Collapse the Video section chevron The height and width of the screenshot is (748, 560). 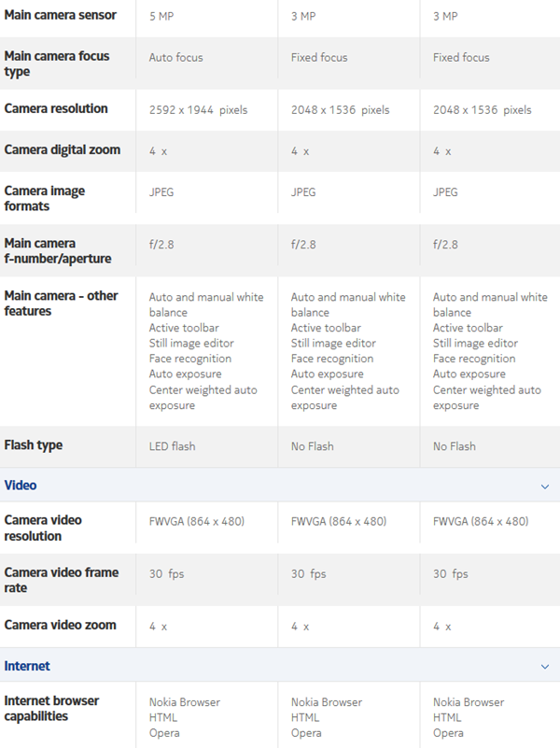coord(545,487)
